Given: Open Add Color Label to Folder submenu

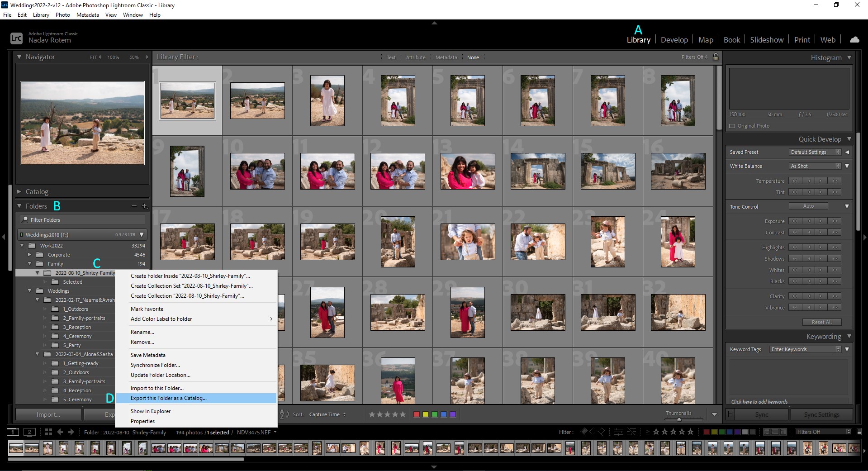Looking at the screenshot, I should pyautogui.click(x=196, y=319).
